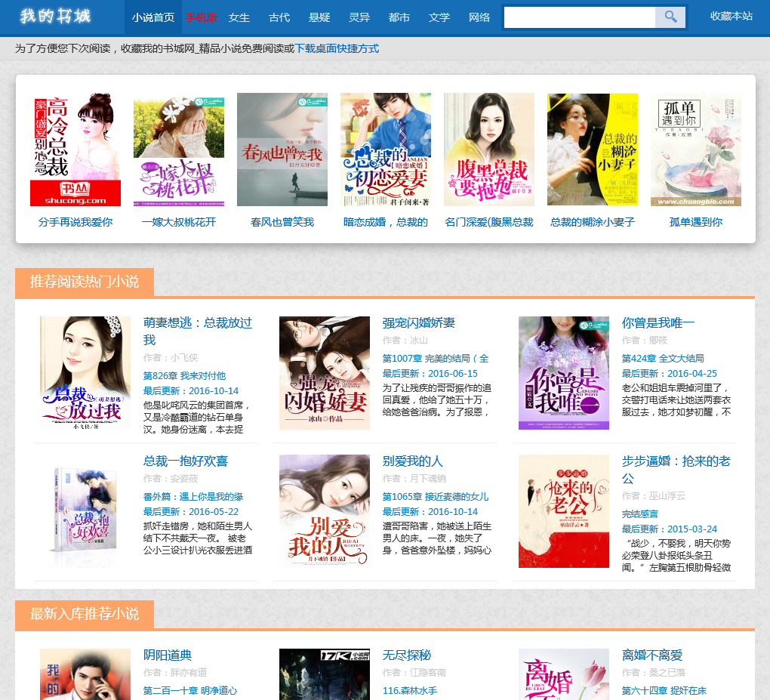Focus the search input field
This screenshot has width=770, height=700.
click(580, 17)
